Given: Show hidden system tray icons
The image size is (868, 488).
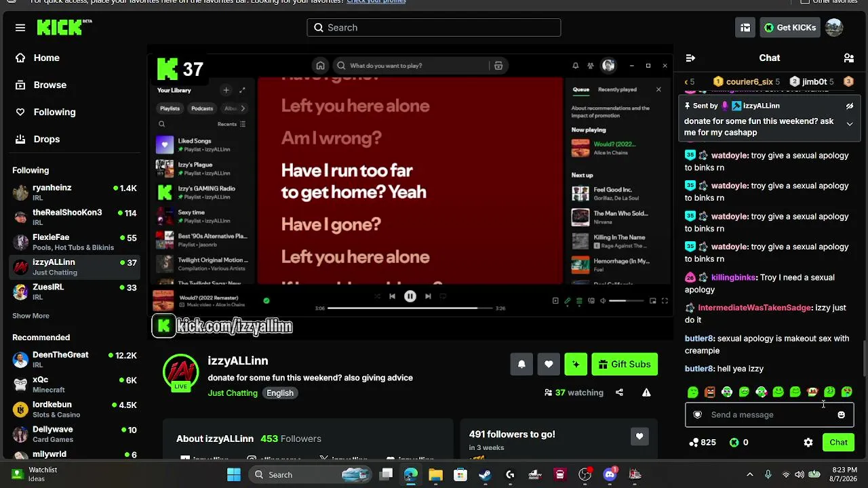Looking at the screenshot, I should click(x=749, y=474).
